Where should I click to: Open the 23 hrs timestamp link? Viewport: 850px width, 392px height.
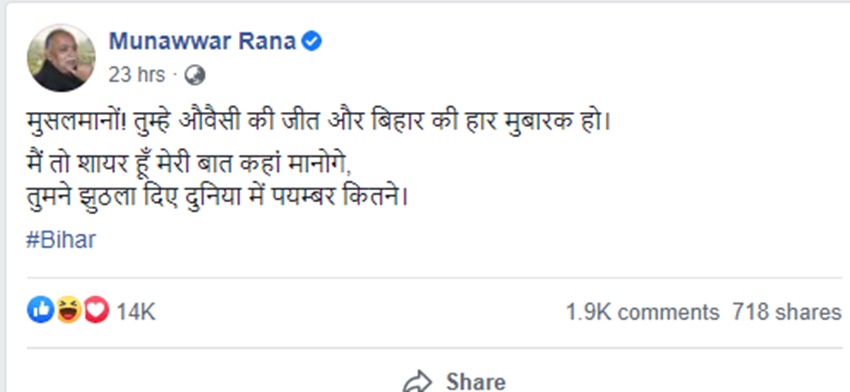(x=137, y=75)
